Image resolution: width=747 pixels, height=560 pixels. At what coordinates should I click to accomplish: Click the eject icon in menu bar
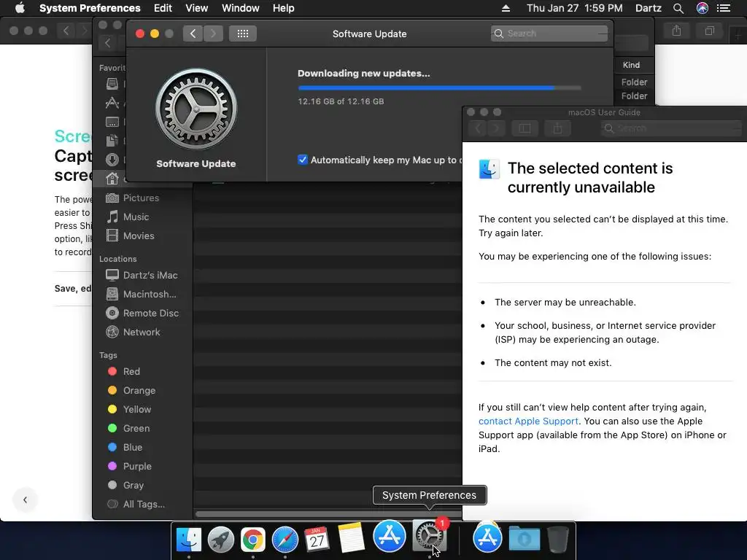[506, 8]
